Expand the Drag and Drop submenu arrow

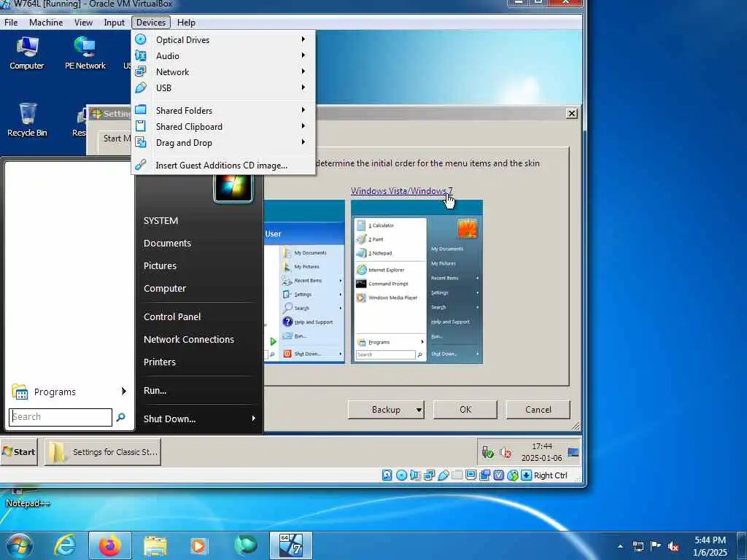(303, 142)
